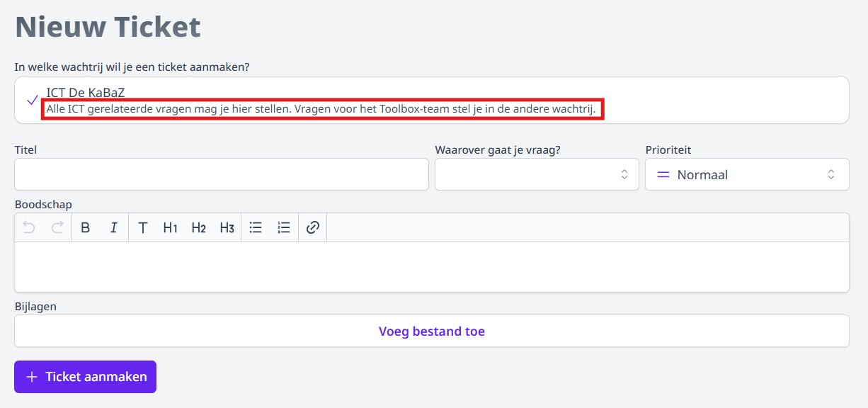
Task: Click the Boodschap text area to start writing
Action: 431,267
